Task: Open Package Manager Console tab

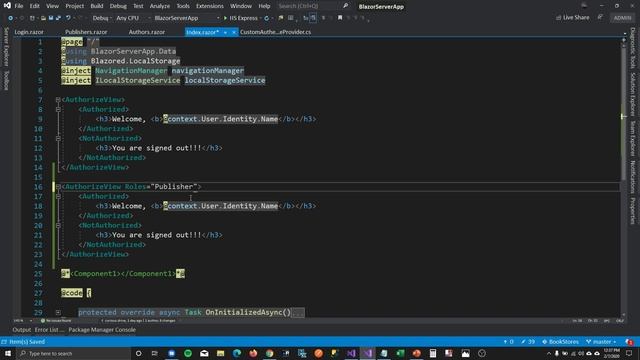Action: point(102,329)
